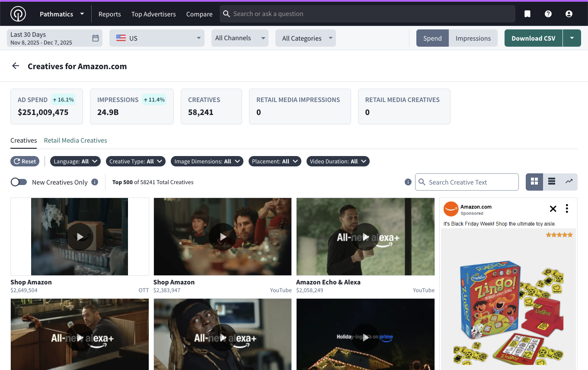Click the Reset filters button
Viewport: 588px width, 370px height.
point(25,161)
